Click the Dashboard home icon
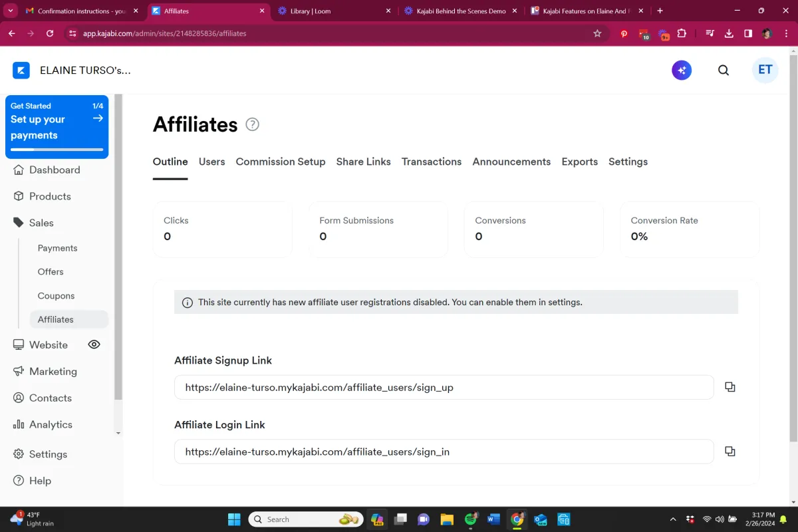798x532 pixels. point(19,170)
